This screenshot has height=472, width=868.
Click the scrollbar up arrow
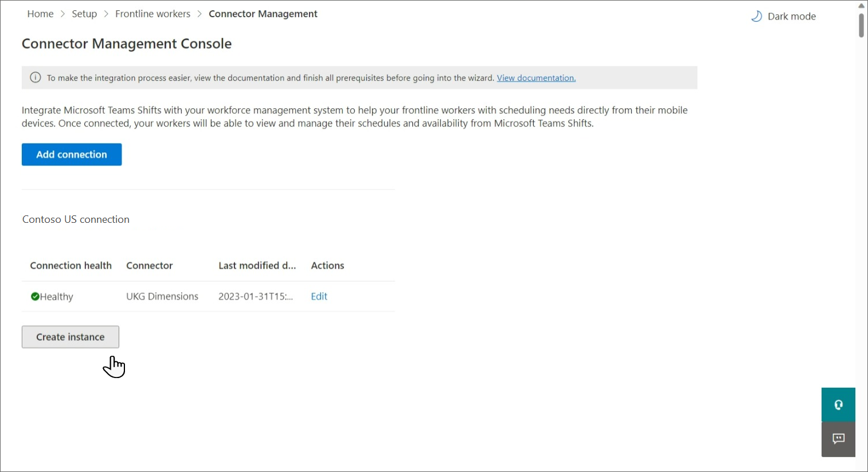coord(861,6)
